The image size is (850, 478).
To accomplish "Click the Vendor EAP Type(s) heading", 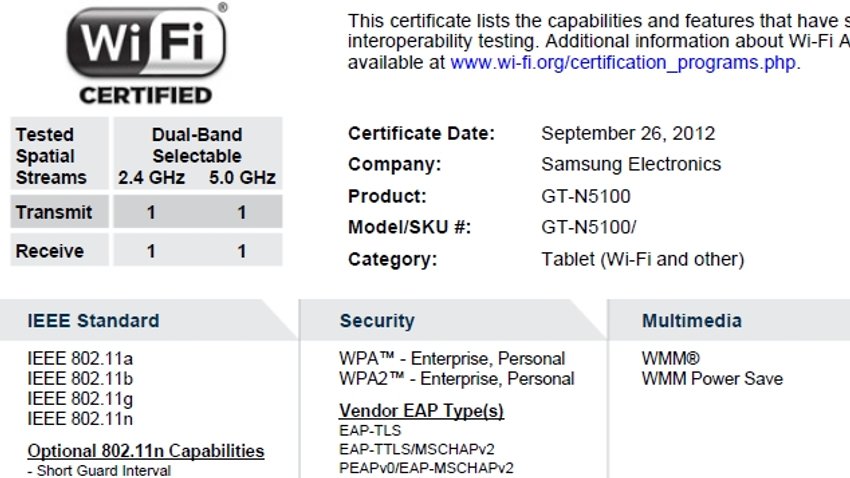I will click(x=421, y=411).
